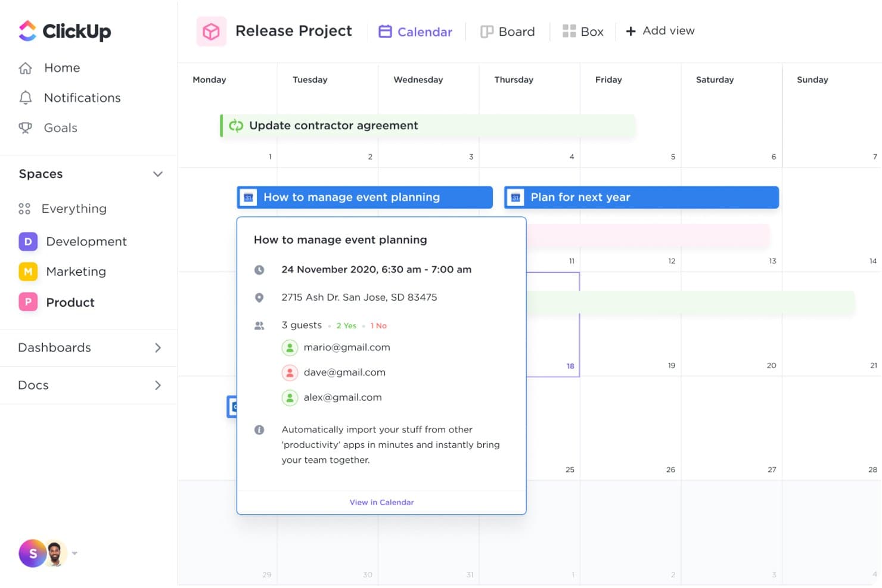Viewport: 882px width, 588px height.
Task: Switch to the Calendar view tab
Action: 415,32
